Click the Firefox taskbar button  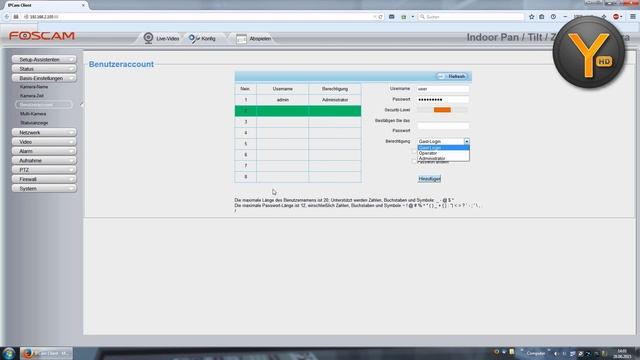click(x=46, y=353)
